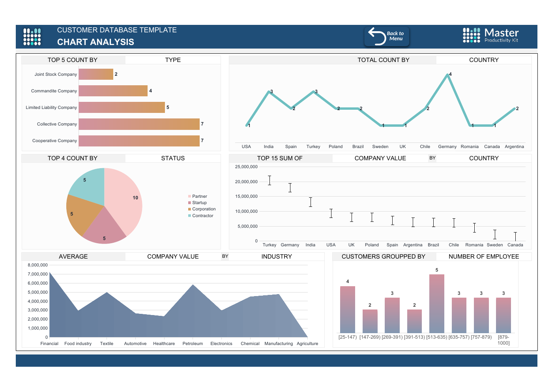Screen dimensions: 554x392
Task: Click the Germany peak point on line chart
Action: (447, 75)
